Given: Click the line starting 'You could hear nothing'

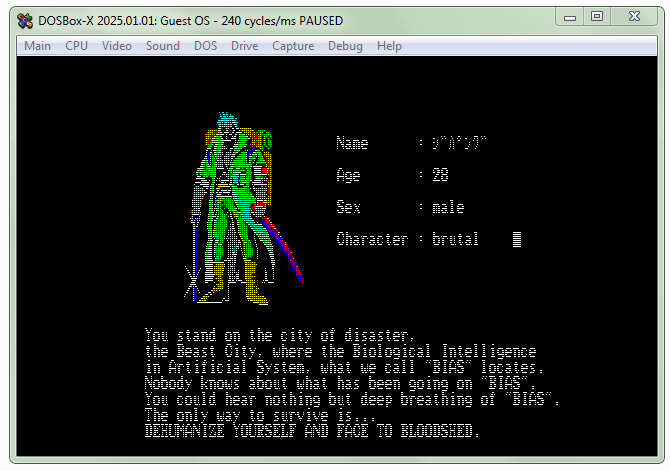Looking at the screenshot, I should coord(352,400).
